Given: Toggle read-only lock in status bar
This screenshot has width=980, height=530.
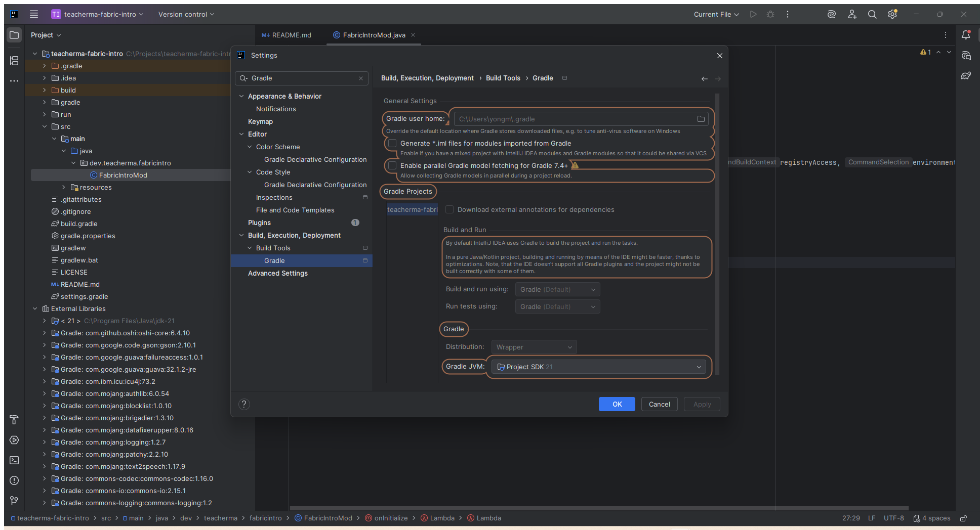Looking at the screenshot, I should (964, 518).
